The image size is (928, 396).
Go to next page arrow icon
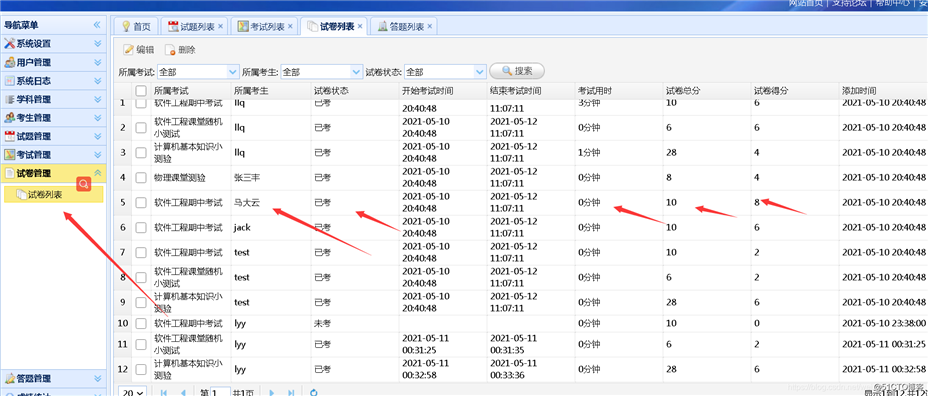tap(272, 392)
